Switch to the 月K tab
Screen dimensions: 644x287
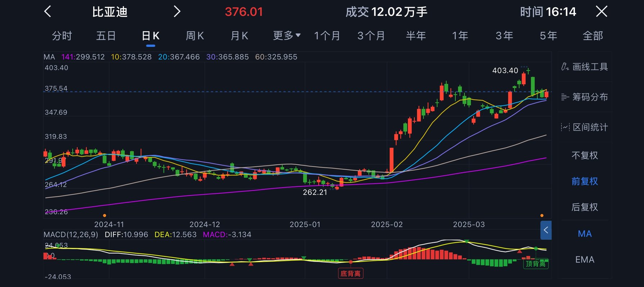click(x=239, y=36)
